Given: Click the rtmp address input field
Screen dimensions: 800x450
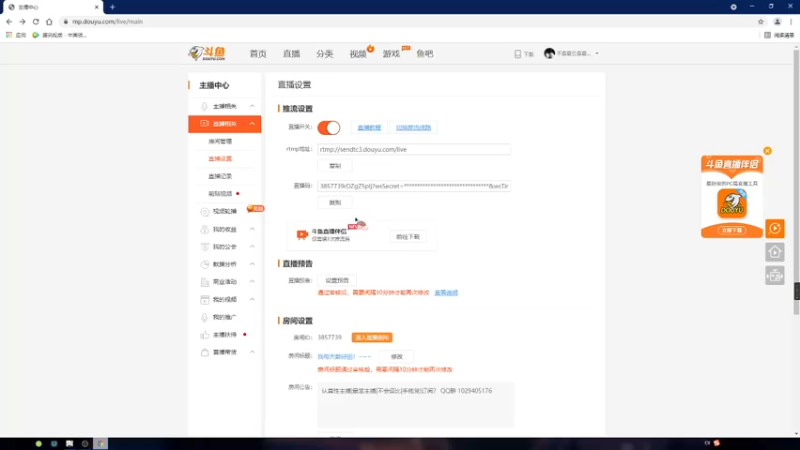Looking at the screenshot, I should point(414,149).
